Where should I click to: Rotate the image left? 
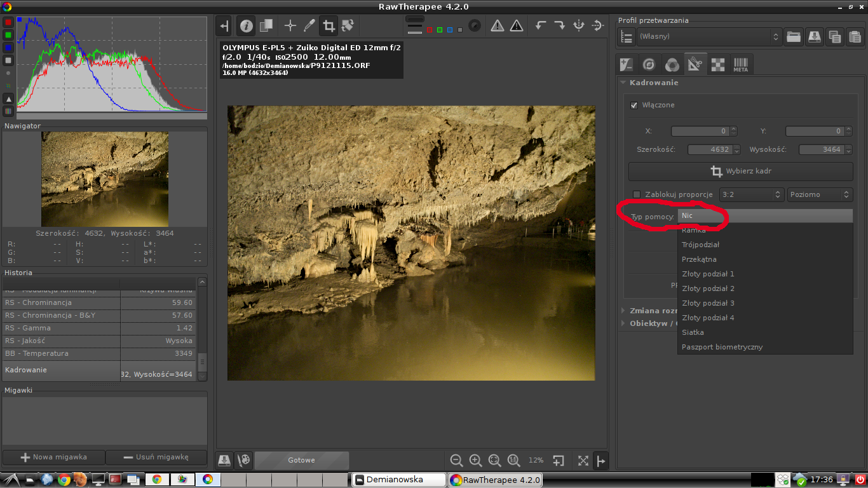(x=541, y=26)
